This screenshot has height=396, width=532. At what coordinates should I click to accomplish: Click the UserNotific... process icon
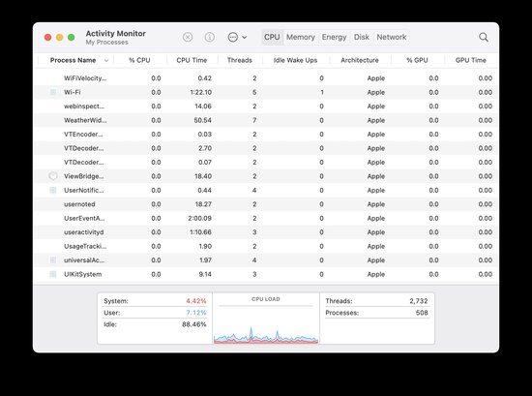(x=53, y=190)
